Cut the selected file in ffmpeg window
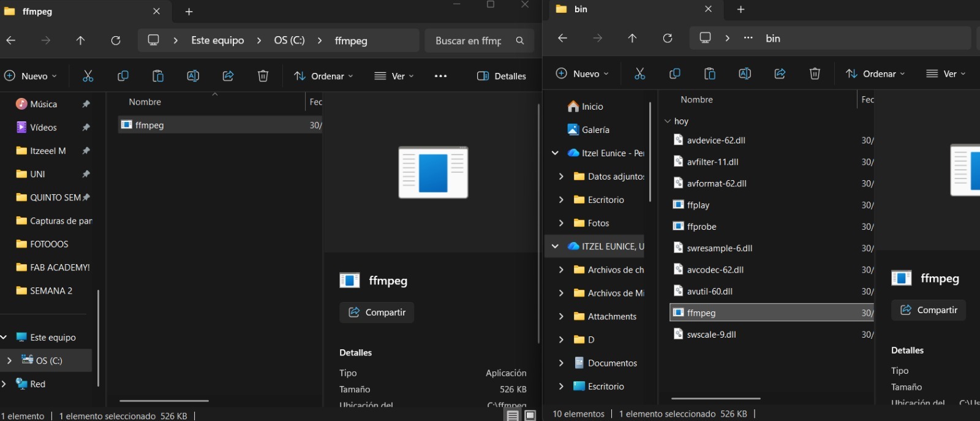This screenshot has width=980, height=421. click(x=88, y=76)
